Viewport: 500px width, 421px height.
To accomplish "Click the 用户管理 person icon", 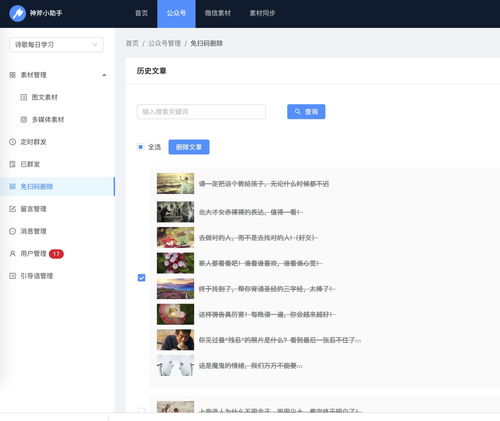I will (12, 253).
